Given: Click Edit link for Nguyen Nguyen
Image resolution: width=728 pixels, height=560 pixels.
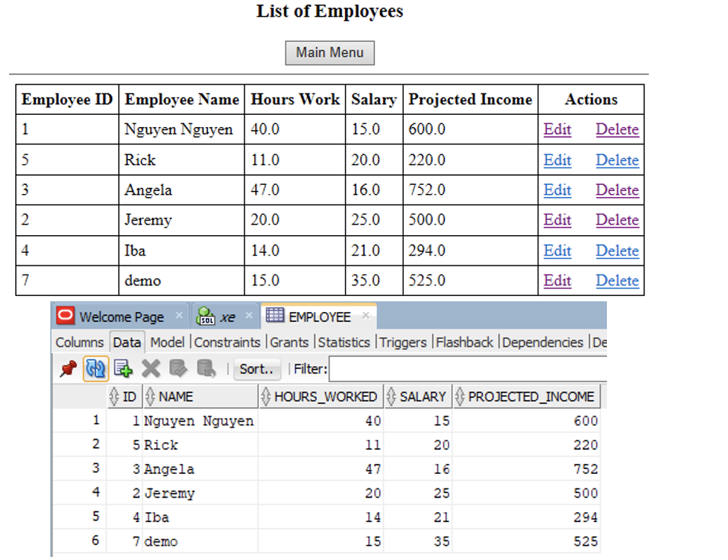Looking at the screenshot, I should 557,129.
